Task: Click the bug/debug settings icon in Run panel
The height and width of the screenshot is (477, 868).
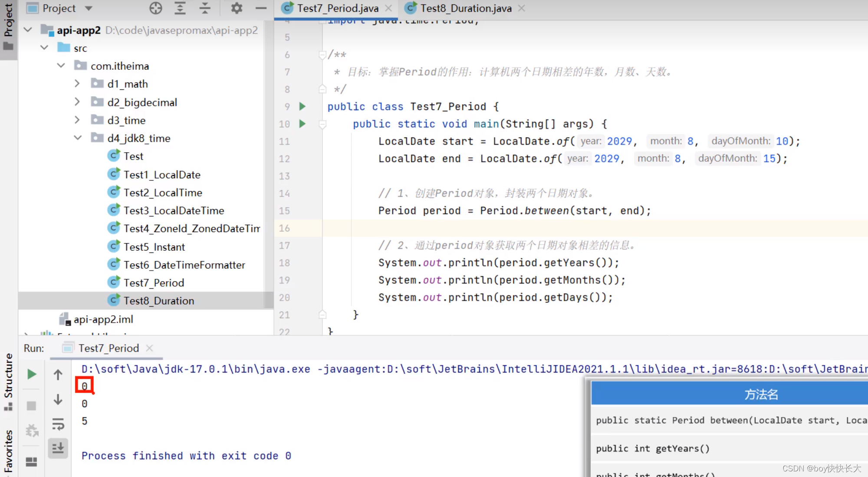Action: coord(32,431)
